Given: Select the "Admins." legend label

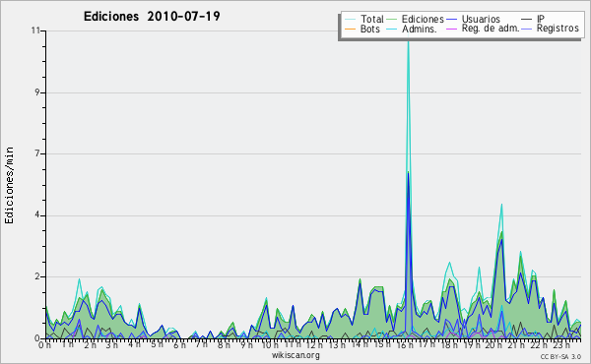Looking at the screenshot, I should click(419, 29).
